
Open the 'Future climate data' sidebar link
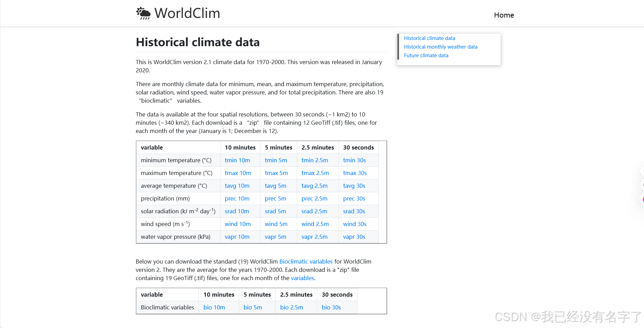click(426, 55)
